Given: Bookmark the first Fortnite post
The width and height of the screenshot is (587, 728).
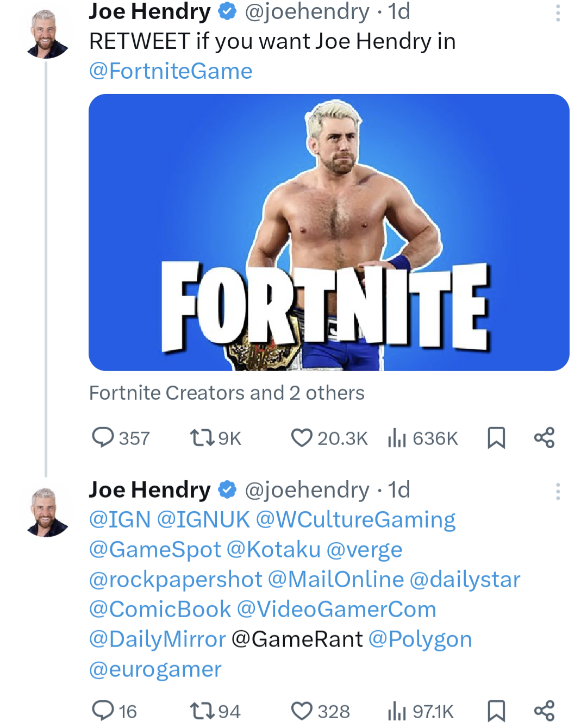Looking at the screenshot, I should (x=496, y=437).
